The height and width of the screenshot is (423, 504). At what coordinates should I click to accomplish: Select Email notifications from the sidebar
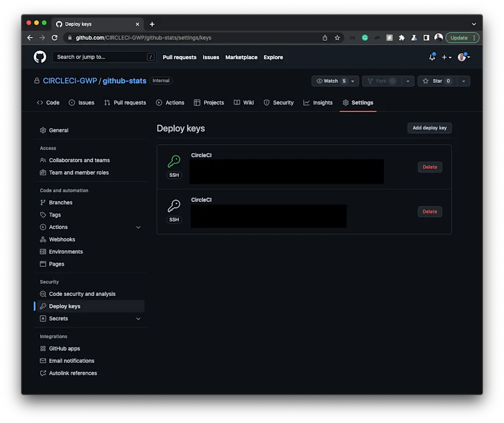pyautogui.click(x=71, y=361)
